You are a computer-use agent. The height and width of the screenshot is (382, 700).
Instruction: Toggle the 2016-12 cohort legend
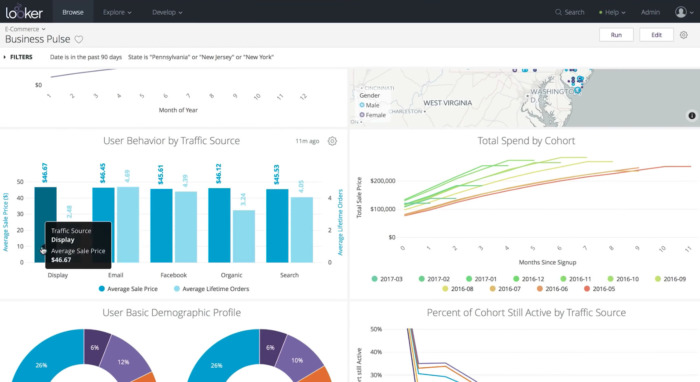[x=529, y=279]
